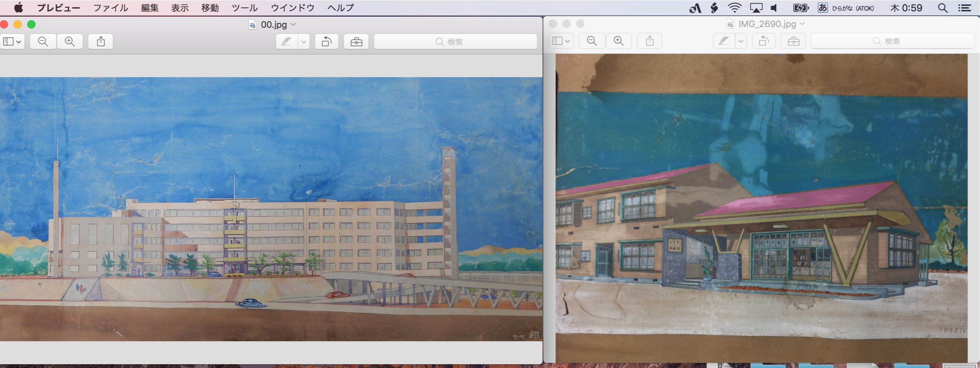Click the IMG_2690.jpg file icon in title bar
The image size is (980, 368).
(730, 24)
